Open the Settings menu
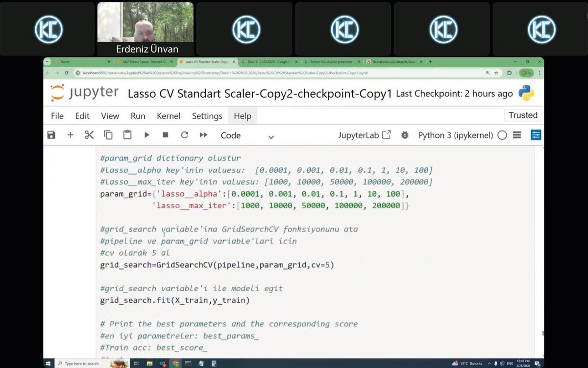588x368 pixels. coord(207,116)
